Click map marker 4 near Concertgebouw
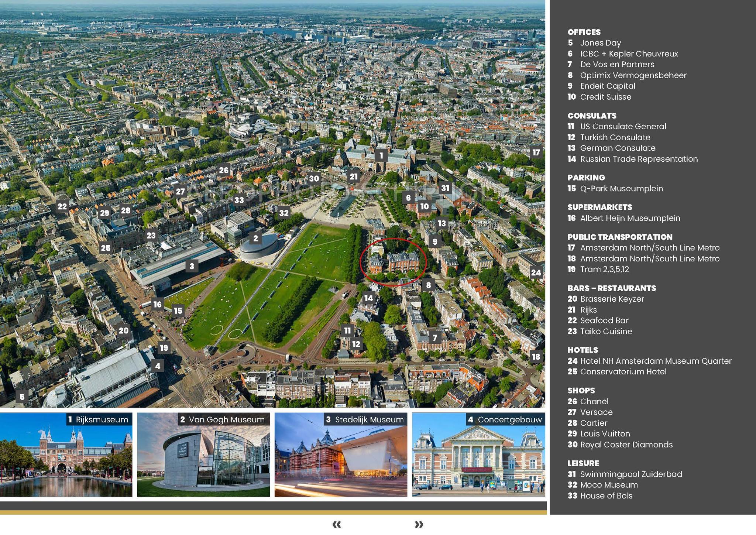Screen dimensions: 756x535 158,366
